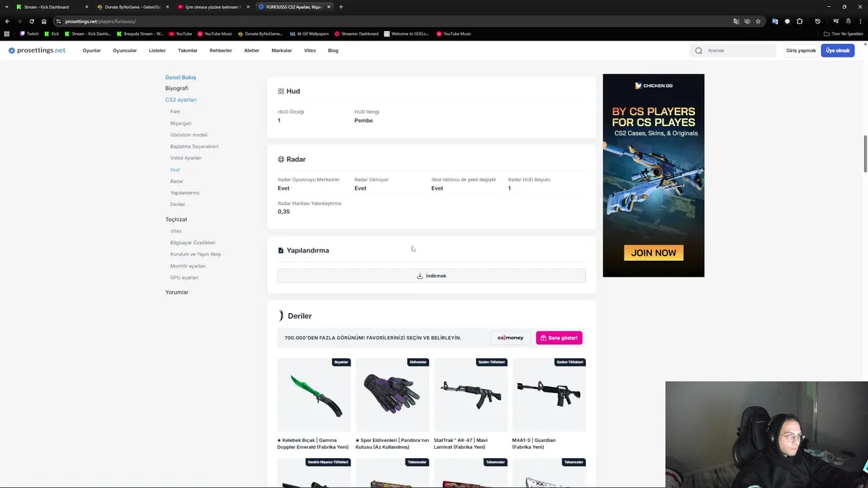Open the Streamer Dashboard bookmark
868x488 pixels.
pyautogui.click(x=356, y=34)
